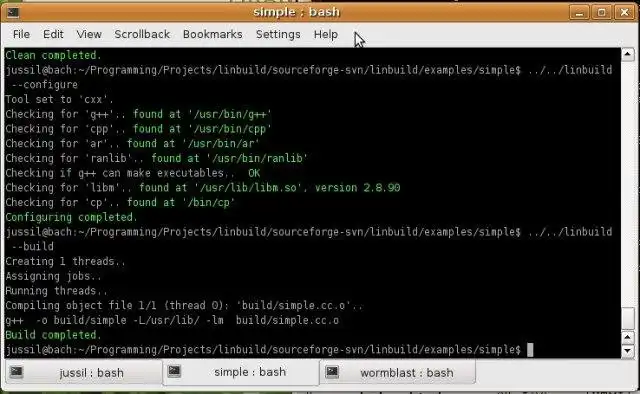Click the scroll up arrow at top of scrollbar

(x=628, y=54)
